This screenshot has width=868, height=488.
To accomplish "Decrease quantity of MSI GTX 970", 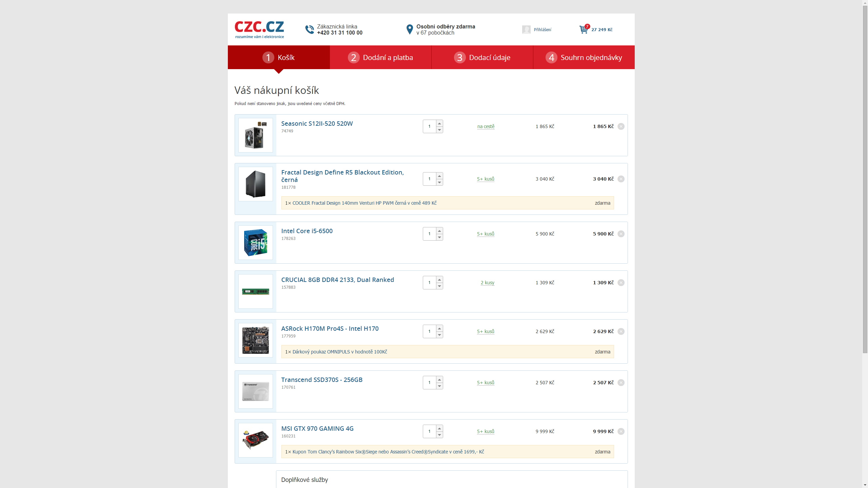I will click(439, 435).
